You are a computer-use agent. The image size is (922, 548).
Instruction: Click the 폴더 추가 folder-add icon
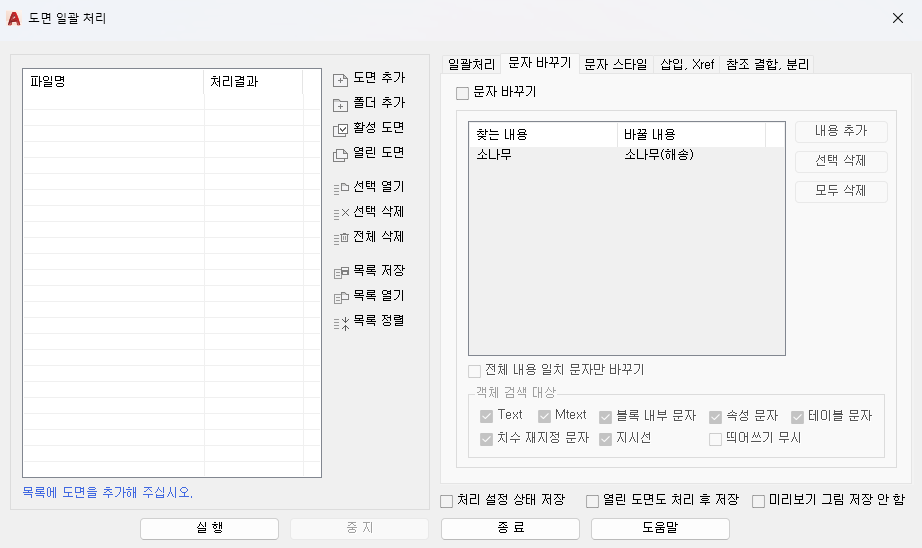coord(340,105)
